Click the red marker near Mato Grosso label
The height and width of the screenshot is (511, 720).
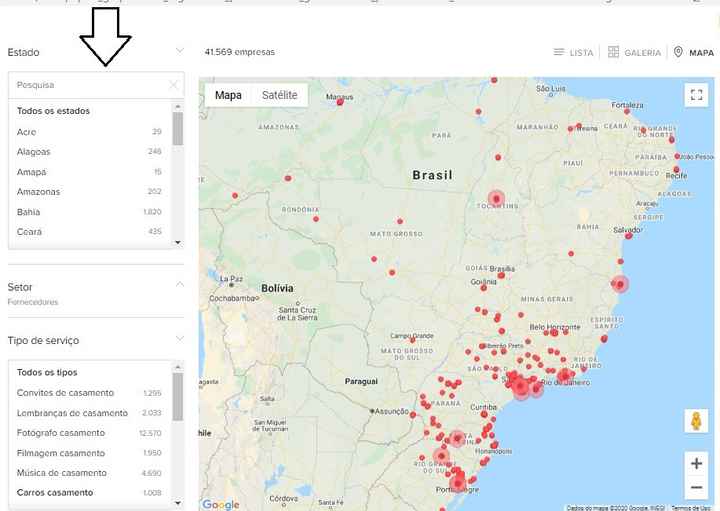click(x=400, y=221)
